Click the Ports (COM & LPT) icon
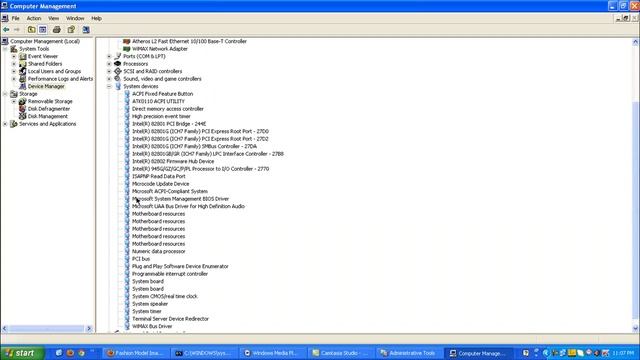The width and height of the screenshot is (640, 360). (x=118, y=56)
